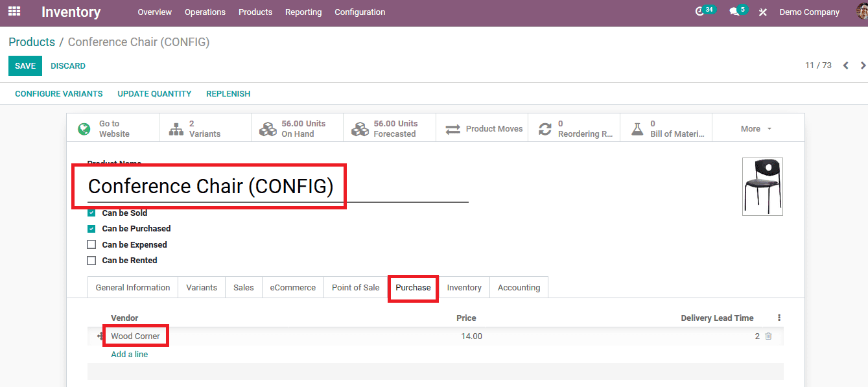Open the 2 Variants stat button
Viewport: 868px width, 387px height.
tap(205, 128)
